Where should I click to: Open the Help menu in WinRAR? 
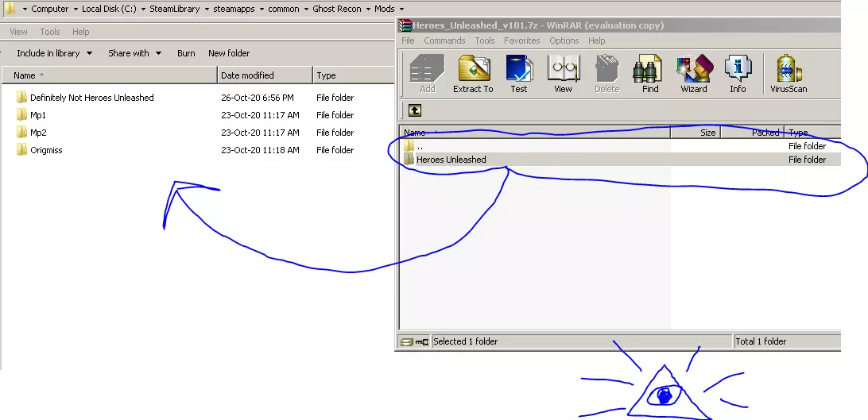(x=597, y=40)
